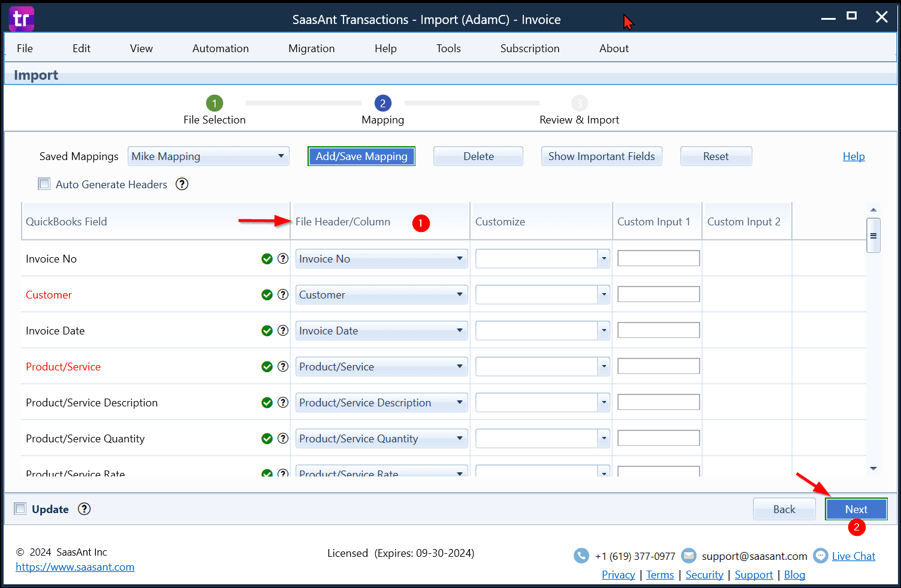Click help icon in Product/Service Description row

283,402
